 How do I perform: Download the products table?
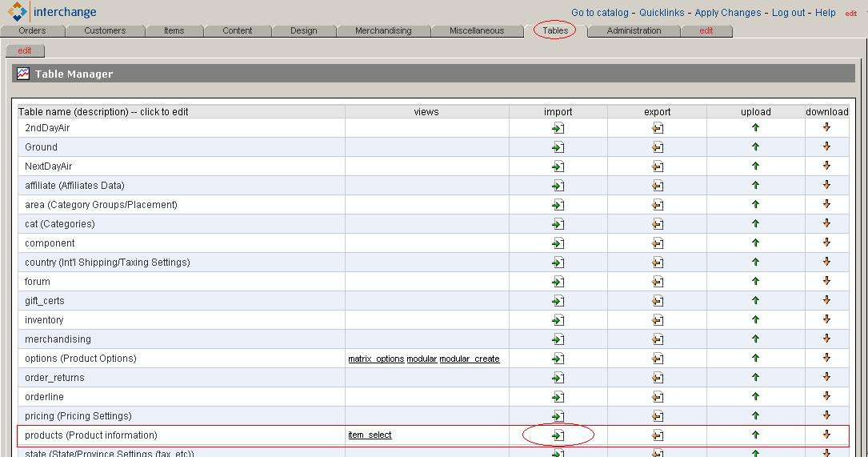tap(826, 435)
